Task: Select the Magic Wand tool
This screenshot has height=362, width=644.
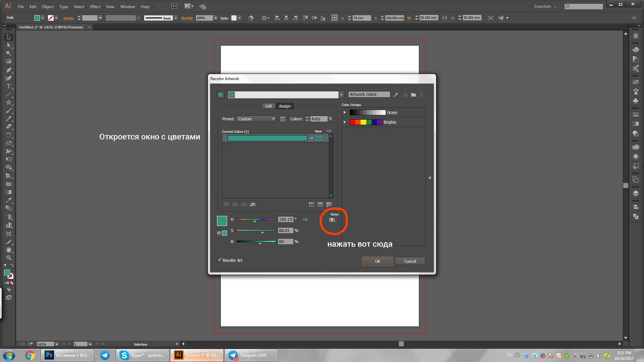Action: click(9, 53)
